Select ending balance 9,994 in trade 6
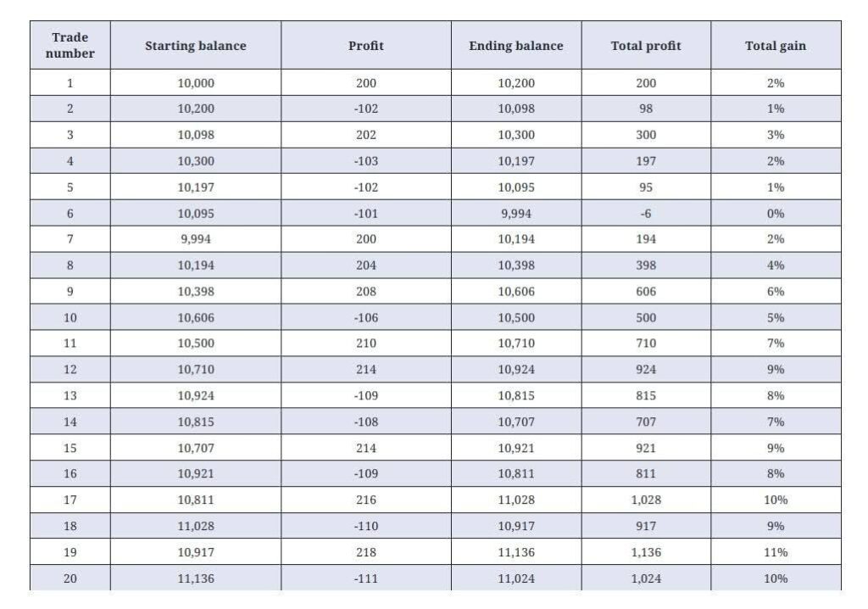 pos(515,214)
